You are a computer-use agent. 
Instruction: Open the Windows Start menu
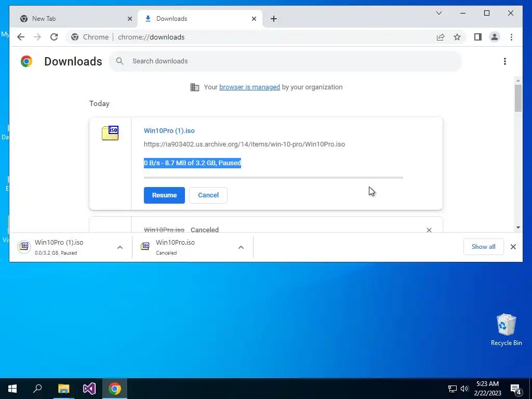pyautogui.click(x=12, y=389)
